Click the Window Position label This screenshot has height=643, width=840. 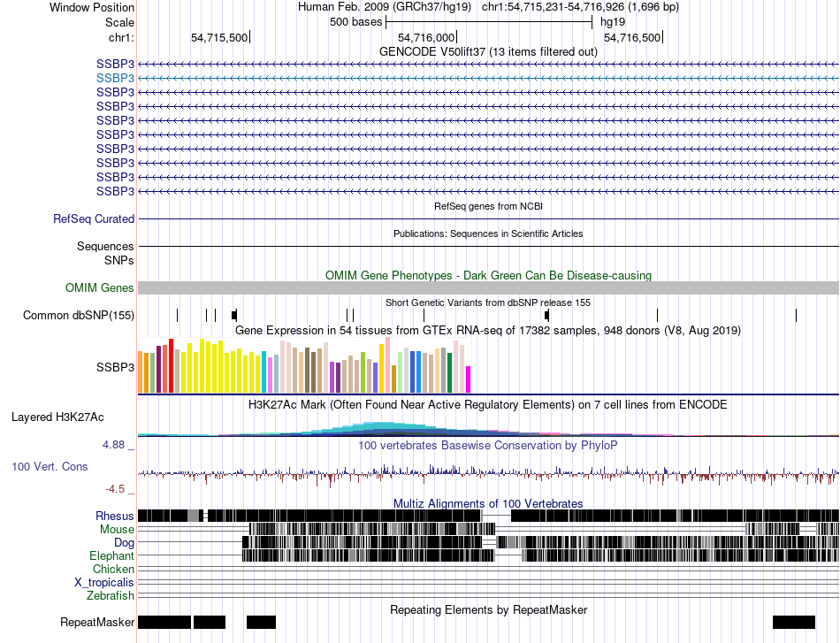click(92, 7)
